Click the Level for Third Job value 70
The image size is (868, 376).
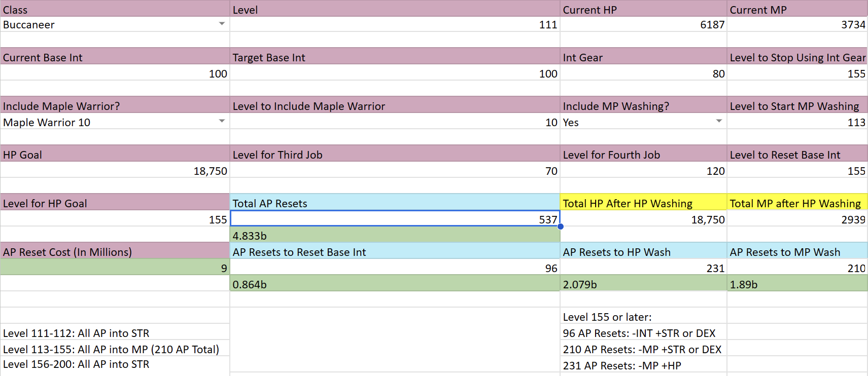[x=395, y=171]
